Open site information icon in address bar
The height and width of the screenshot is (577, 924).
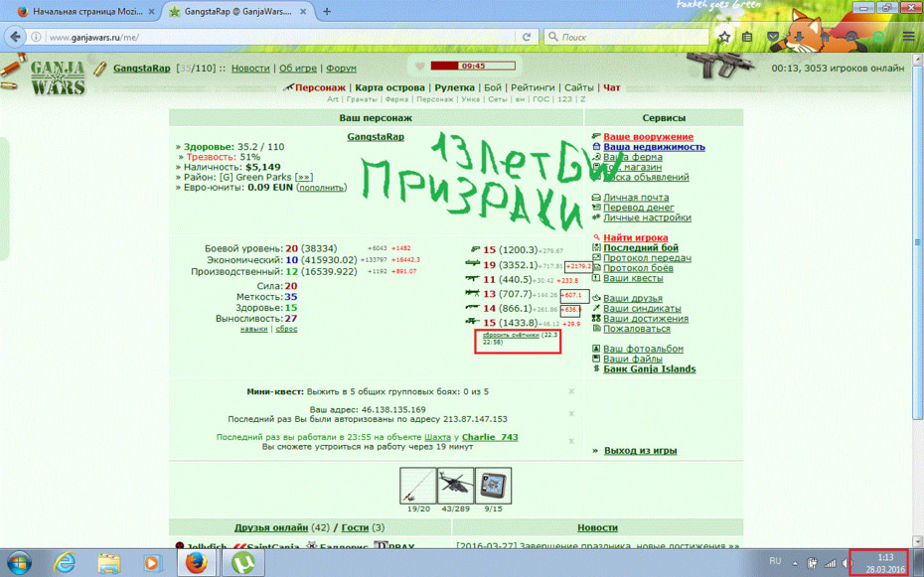(x=36, y=37)
